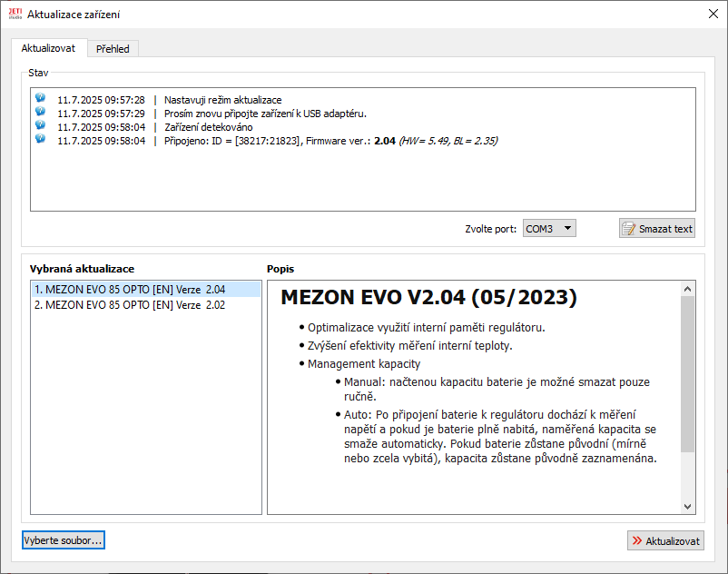
Task: Click the scroll-down arrow in the Popis panel
Action: [x=688, y=507]
